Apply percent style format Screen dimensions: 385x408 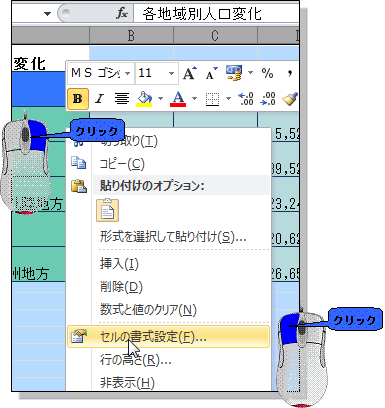267,73
